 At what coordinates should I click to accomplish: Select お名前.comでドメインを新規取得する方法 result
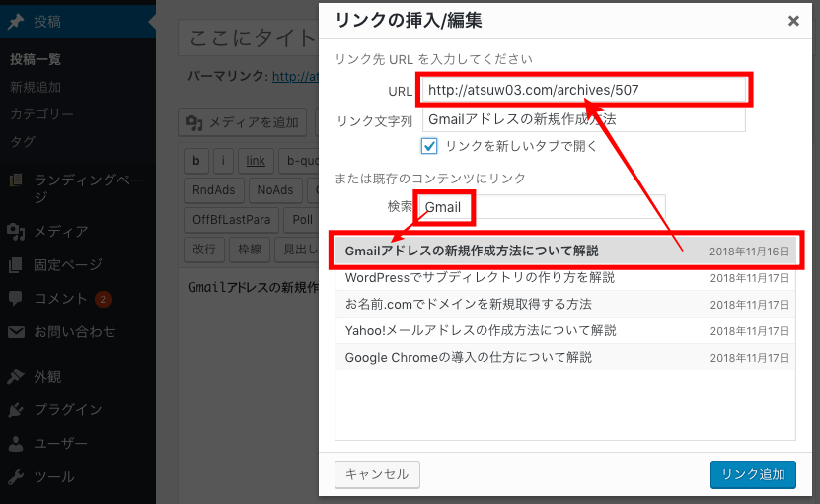(564, 305)
